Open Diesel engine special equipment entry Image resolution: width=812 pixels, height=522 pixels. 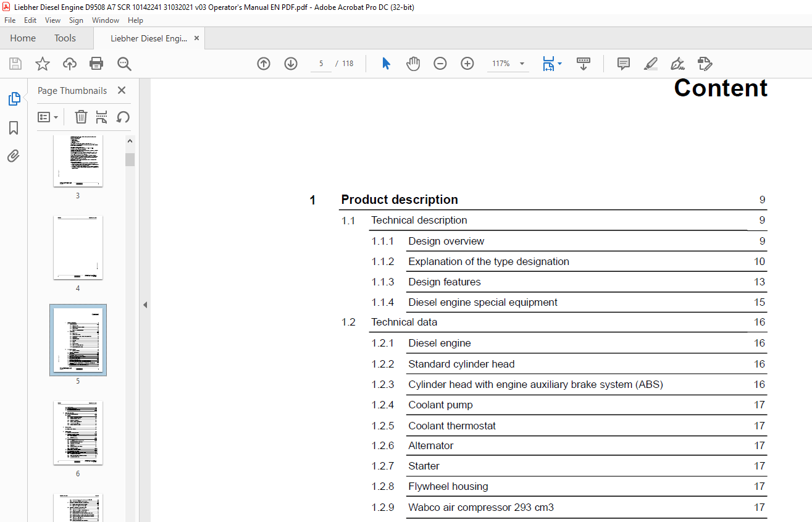tap(483, 303)
